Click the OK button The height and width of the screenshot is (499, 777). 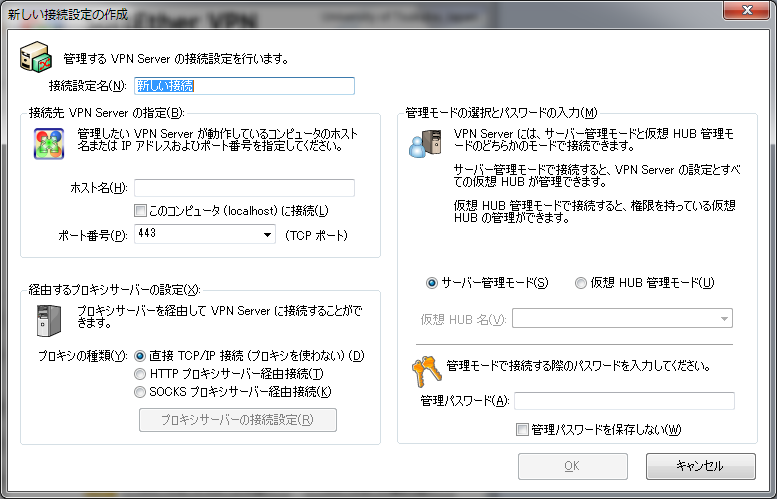coord(573,466)
